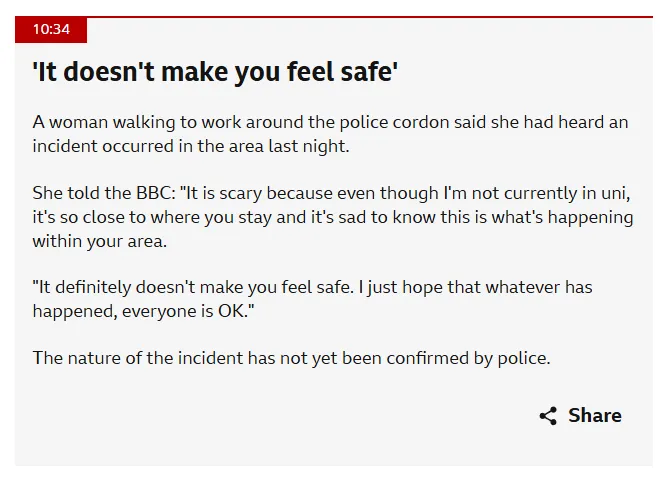Click the word 'BBC' in the article
This screenshot has height=486, width=666.
tap(153, 193)
